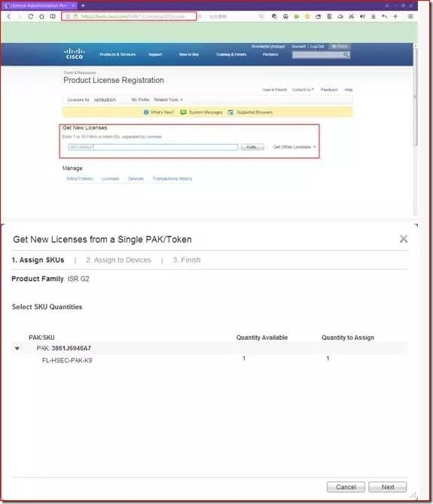Click the PAK entry input field
This screenshot has width=433, height=504.
[153, 147]
